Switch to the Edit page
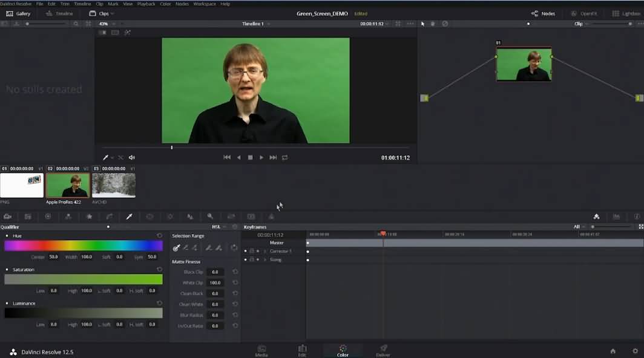The image size is (644, 358). pyautogui.click(x=302, y=351)
